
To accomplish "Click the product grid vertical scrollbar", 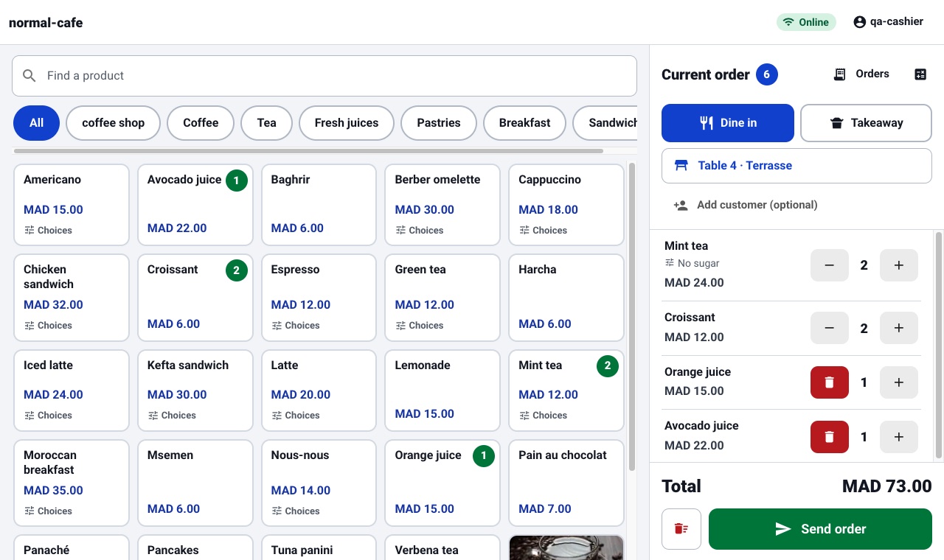I will (632, 317).
